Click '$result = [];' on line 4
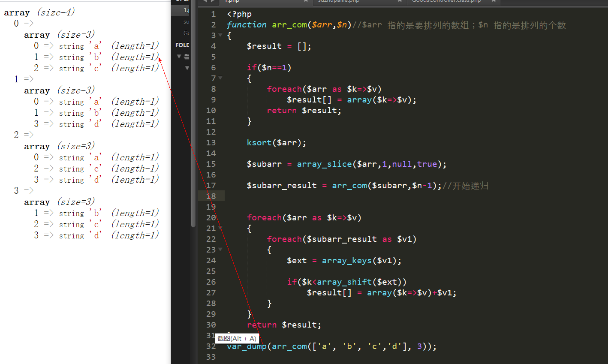 click(x=279, y=46)
